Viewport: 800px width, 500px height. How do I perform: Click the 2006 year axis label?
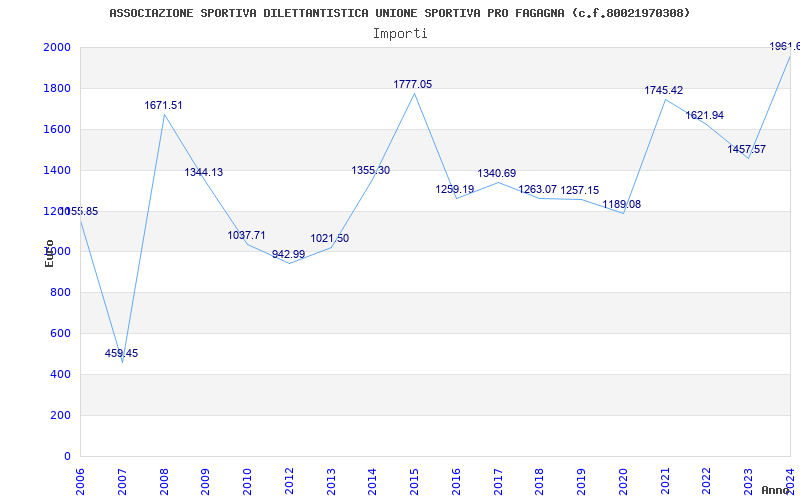pyautogui.click(x=80, y=482)
